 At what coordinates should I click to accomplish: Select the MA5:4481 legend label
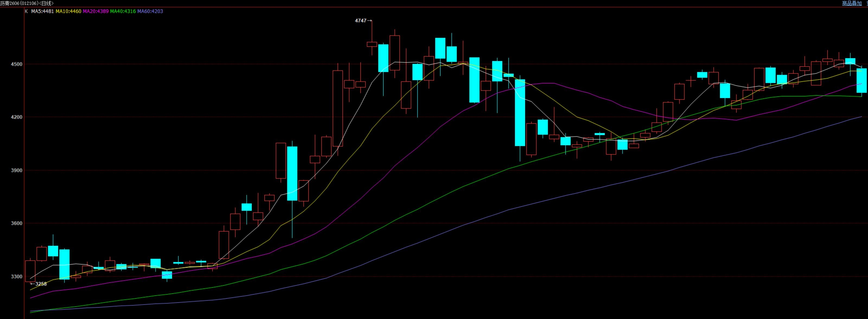tap(43, 11)
